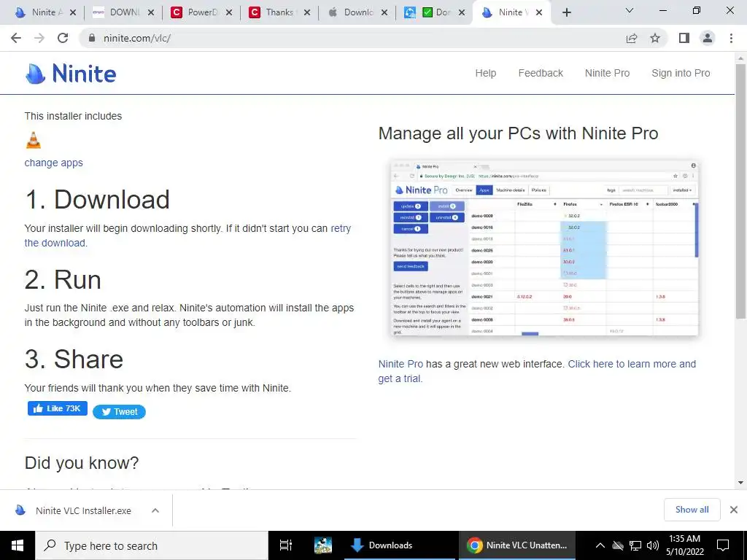747x560 pixels.
Task: Show all downloads
Action: [x=692, y=510]
